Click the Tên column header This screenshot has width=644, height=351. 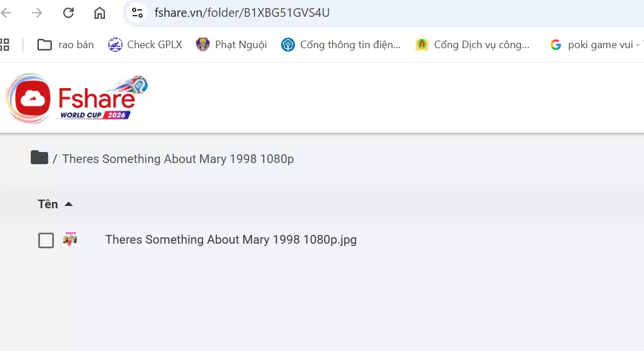pos(48,204)
